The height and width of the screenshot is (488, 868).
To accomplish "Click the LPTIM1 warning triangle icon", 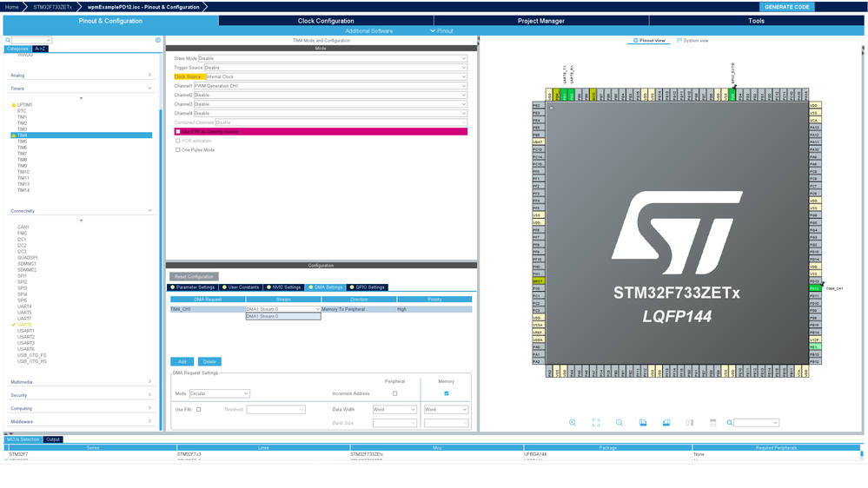I will [x=14, y=104].
